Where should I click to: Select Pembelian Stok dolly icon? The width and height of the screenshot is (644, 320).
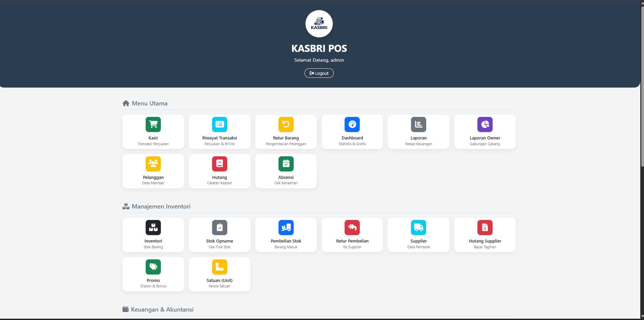pos(286,228)
